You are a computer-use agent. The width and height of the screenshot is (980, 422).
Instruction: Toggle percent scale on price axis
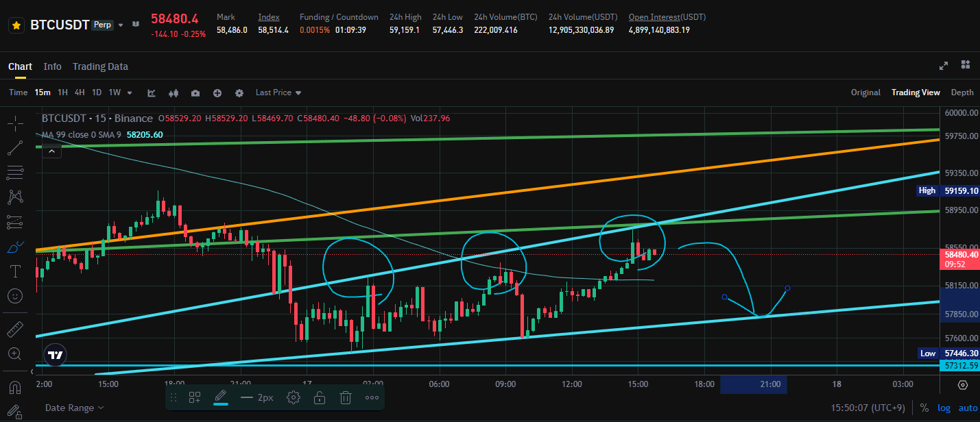(x=924, y=408)
